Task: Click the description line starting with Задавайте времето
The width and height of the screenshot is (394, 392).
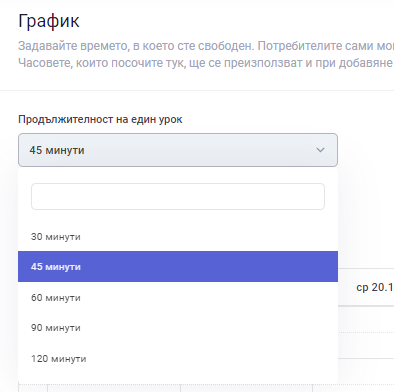Action: pyautogui.click(x=206, y=46)
